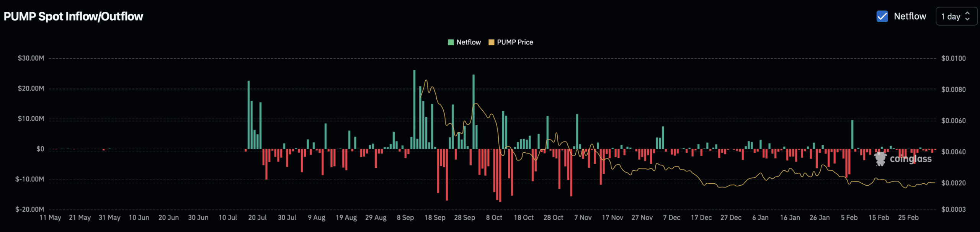Image resolution: width=980 pixels, height=232 pixels.
Task: Click the green inflow spike at 5 Feb
Action: click(852, 134)
